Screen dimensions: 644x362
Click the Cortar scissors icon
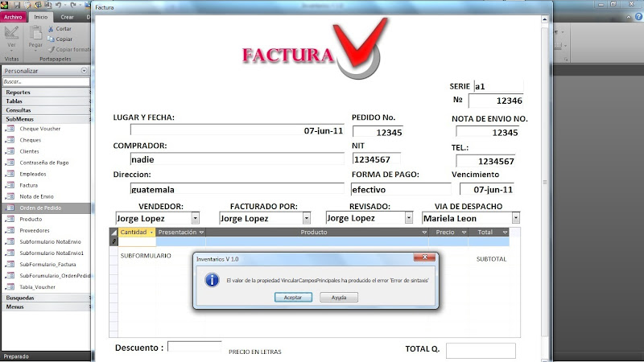[x=51, y=29]
